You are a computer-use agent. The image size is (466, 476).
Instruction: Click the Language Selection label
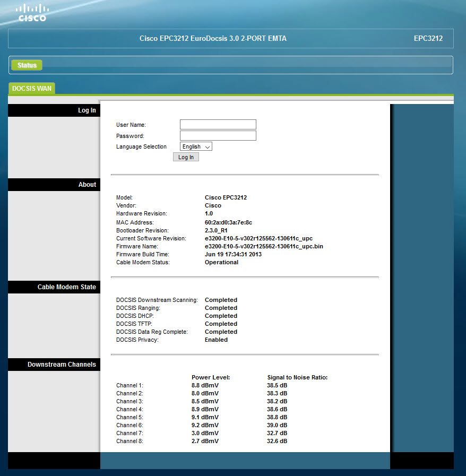(141, 146)
